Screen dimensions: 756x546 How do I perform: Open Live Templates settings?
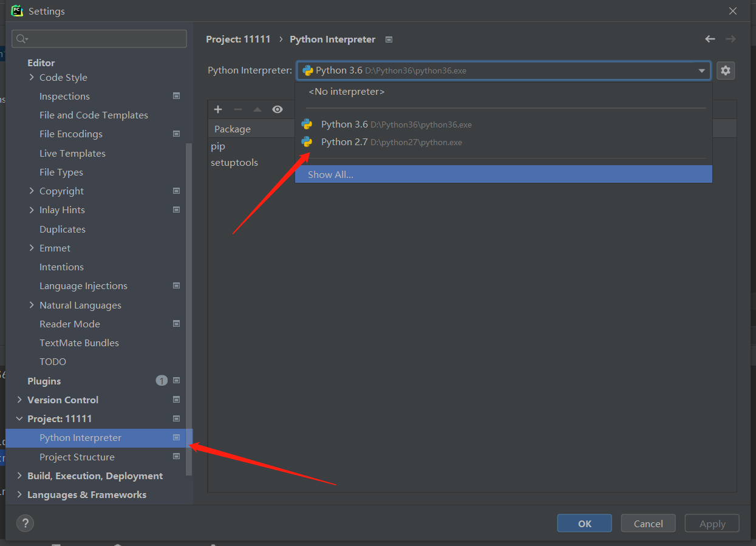[x=72, y=153]
